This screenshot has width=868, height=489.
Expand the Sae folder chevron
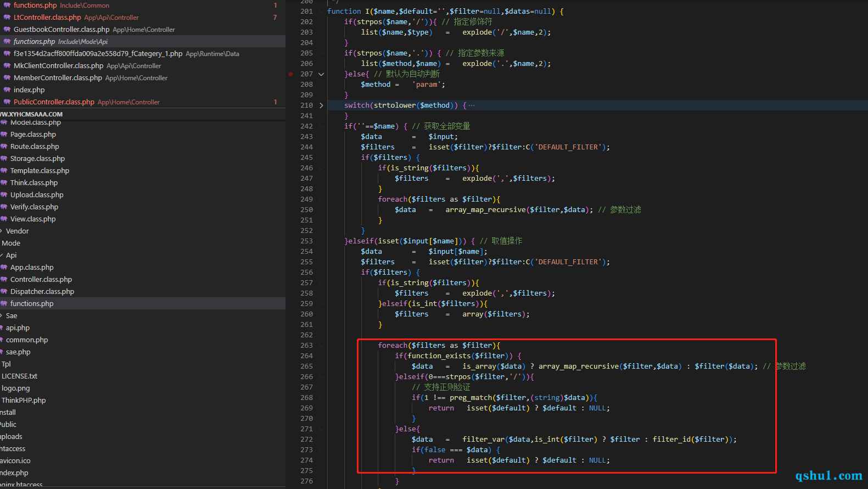pos(2,315)
